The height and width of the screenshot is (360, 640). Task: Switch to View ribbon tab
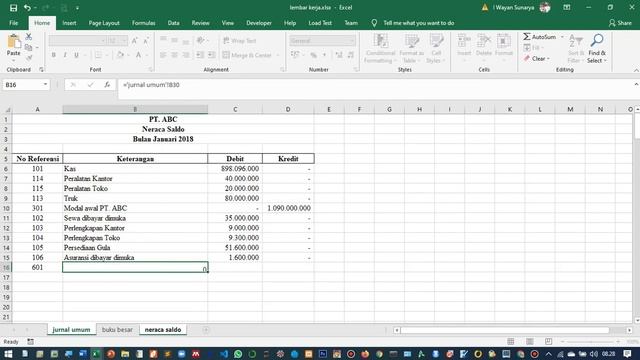(228, 23)
